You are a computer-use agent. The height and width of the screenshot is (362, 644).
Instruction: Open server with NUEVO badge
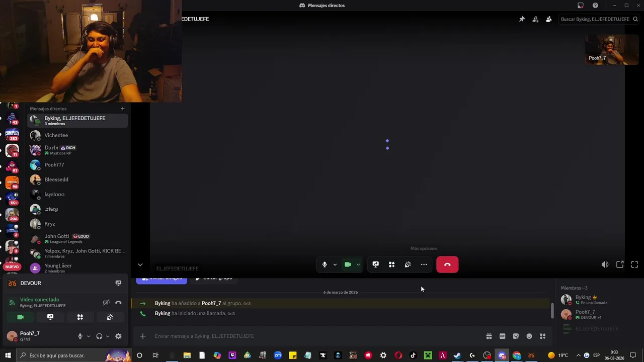12,262
